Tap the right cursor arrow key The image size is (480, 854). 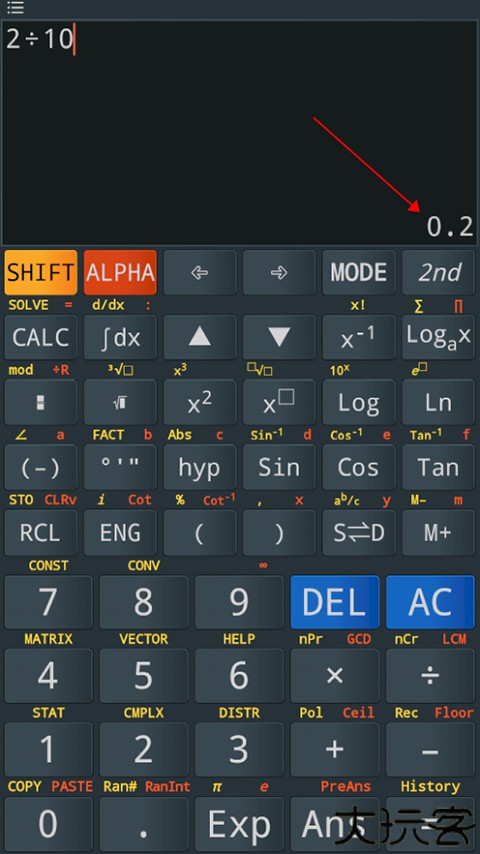(x=279, y=272)
